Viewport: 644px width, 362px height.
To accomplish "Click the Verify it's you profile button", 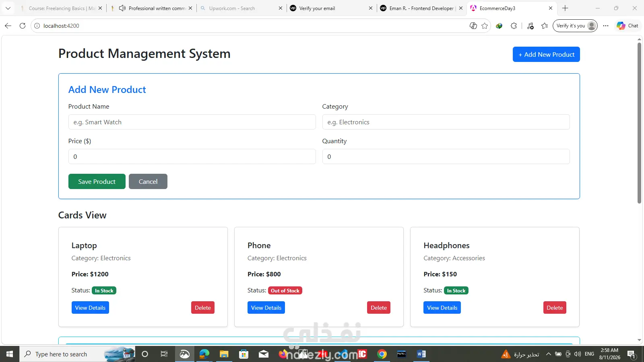I will coord(575,26).
